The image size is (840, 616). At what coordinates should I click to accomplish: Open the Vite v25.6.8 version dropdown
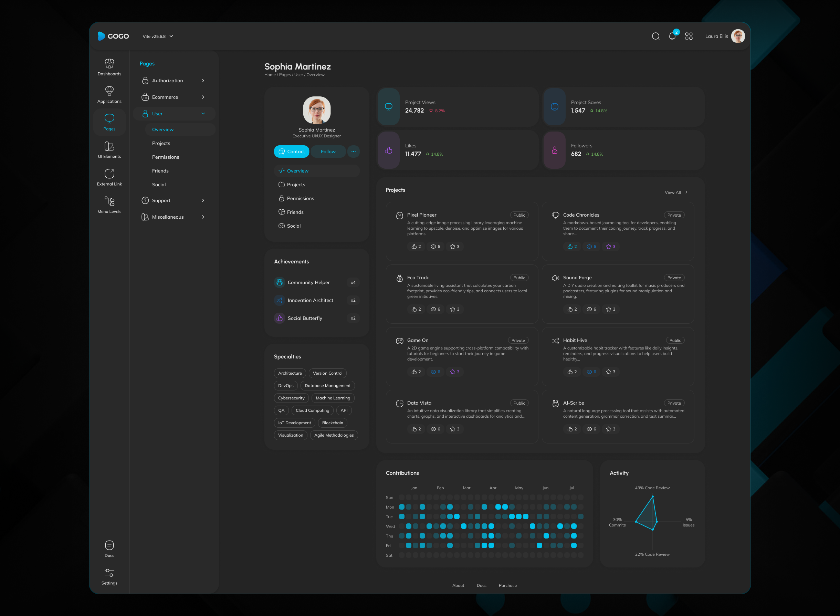[157, 36]
